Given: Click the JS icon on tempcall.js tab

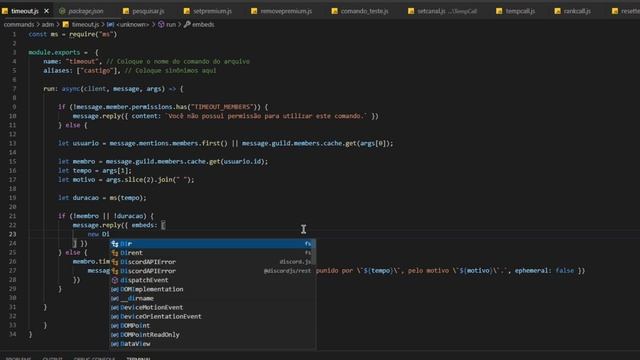Looking at the screenshot, I should (499, 11).
